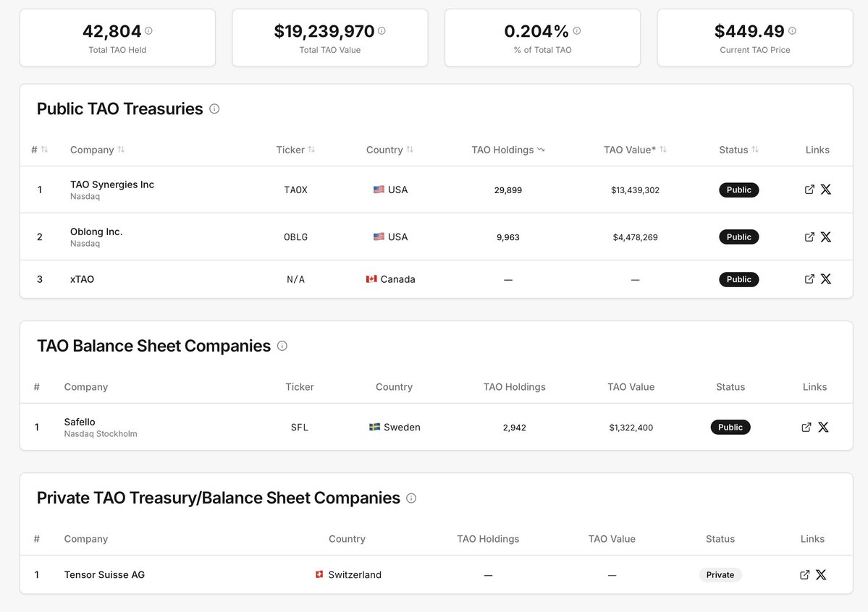Open info icon beside Total TAO Value
The width and height of the screenshot is (868, 612).
382,31
